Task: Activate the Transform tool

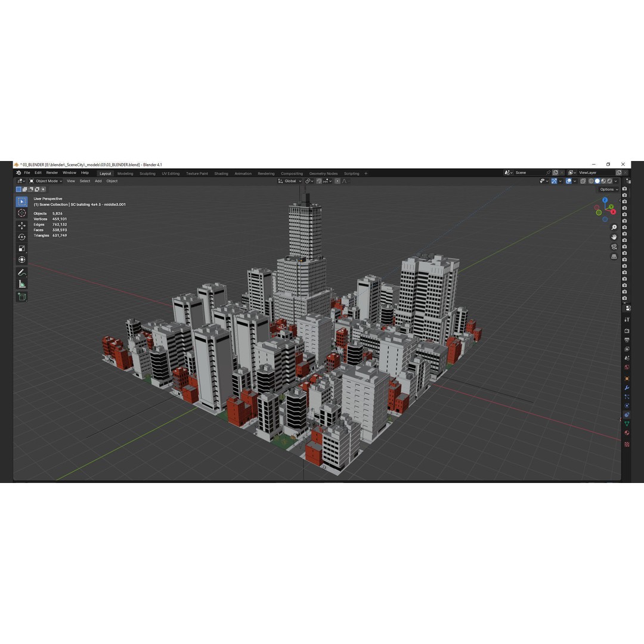Action: pyautogui.click(x=22, y=259)
